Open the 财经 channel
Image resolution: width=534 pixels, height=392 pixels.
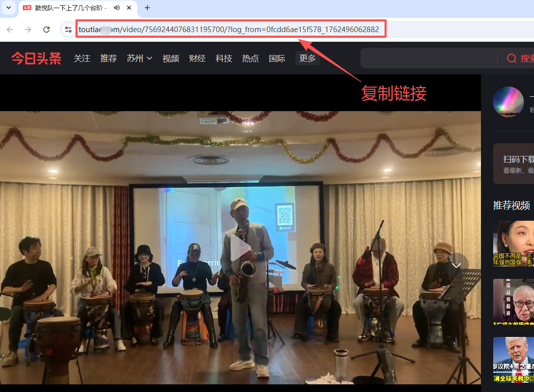tap(197, 59)
